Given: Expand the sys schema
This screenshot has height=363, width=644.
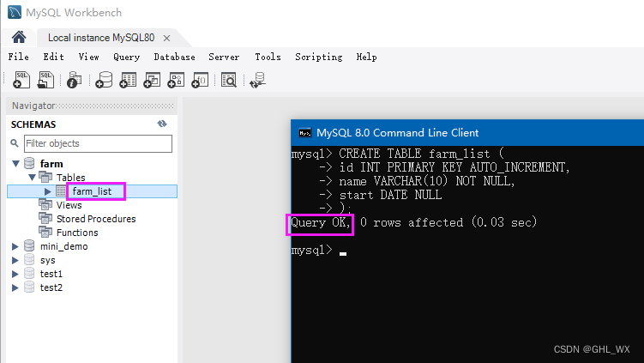Looking at the screenshot, I should pos(15,260).
